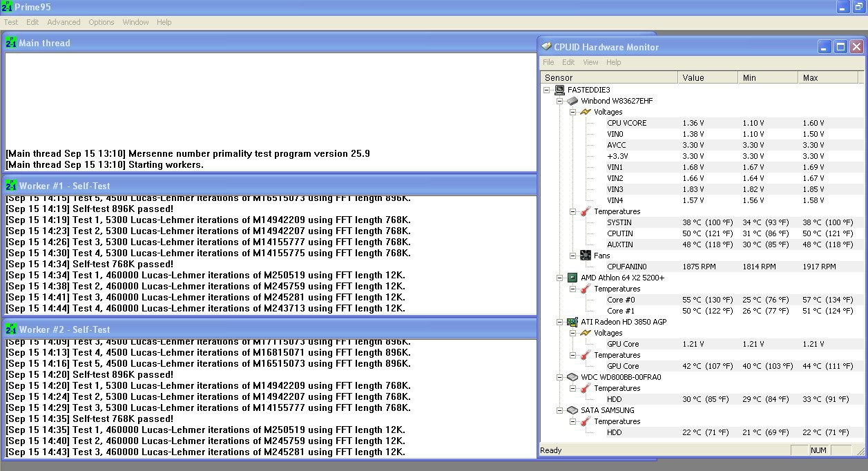Image resolution: width=868 pixels, height=471 pixels.
Task: Click the SATA SAMSUNG Temperatures thermometer icon
Action: pos(585,421)
